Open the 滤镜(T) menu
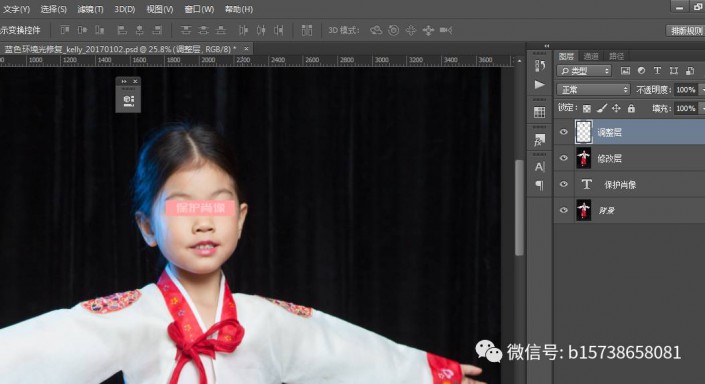 (90, 9)
